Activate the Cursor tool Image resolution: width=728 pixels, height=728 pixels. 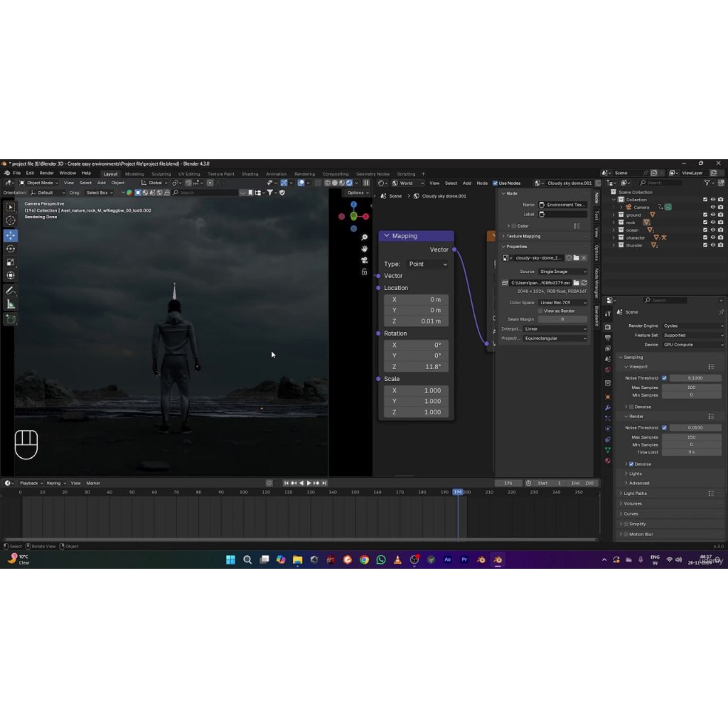coord(10,220)
